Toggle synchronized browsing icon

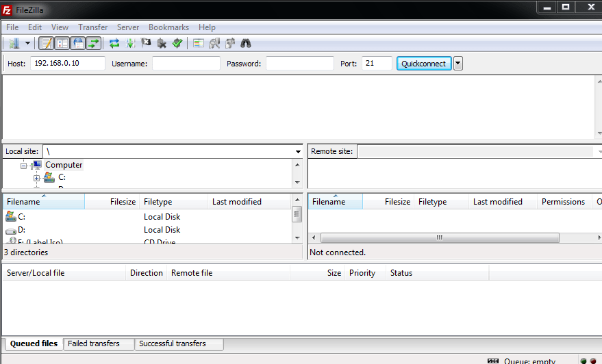(230, 43)
